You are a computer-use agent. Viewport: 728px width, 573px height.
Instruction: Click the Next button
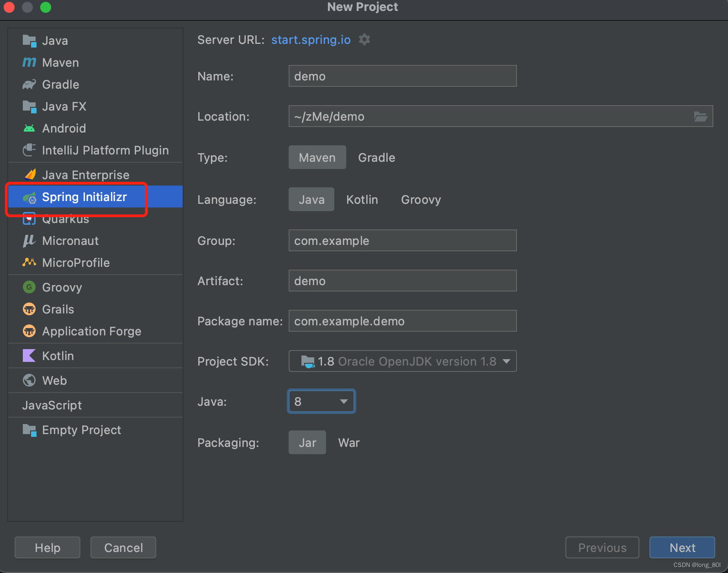[682, 547]
